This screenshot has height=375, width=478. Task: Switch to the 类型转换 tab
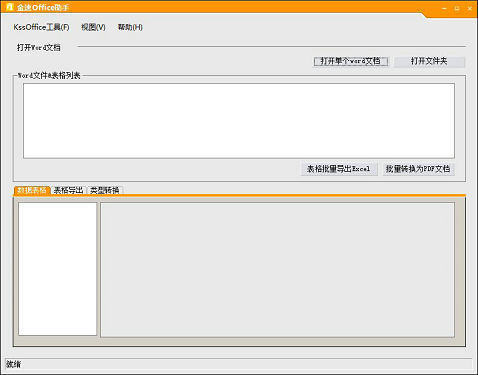click(105, 190)
